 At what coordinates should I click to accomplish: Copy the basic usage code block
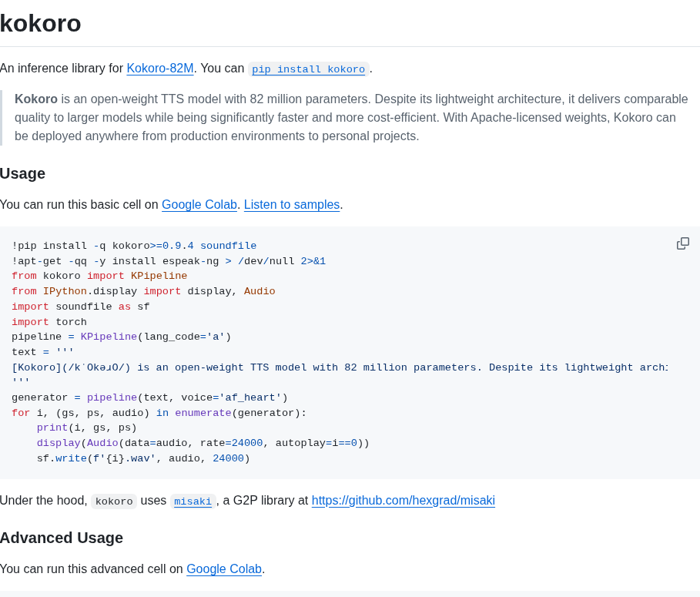682,243
